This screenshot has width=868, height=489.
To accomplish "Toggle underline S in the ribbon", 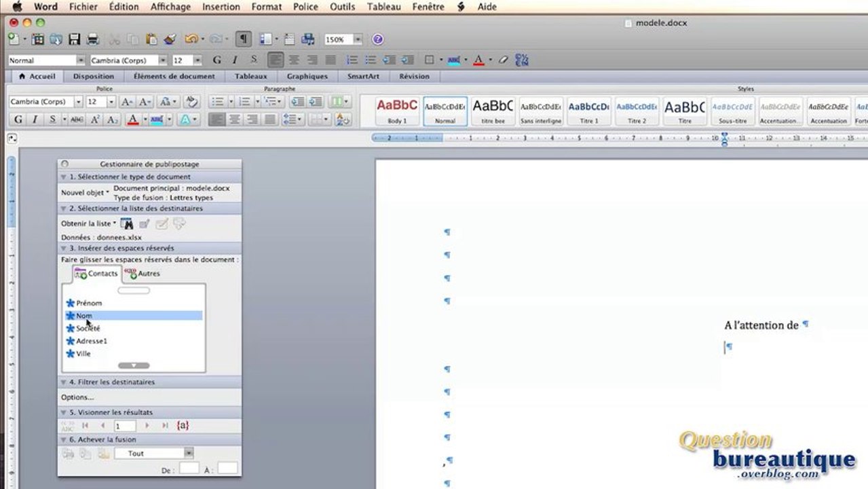I will [53, 120].
